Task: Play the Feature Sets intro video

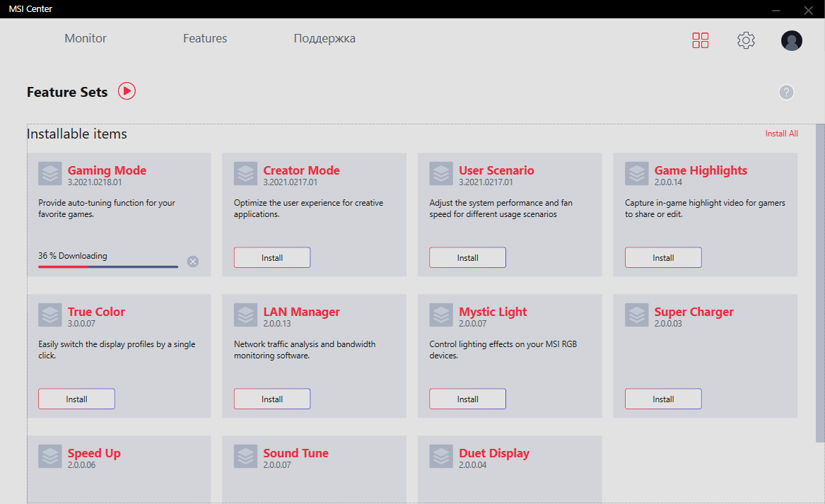Action: [127, 91]
